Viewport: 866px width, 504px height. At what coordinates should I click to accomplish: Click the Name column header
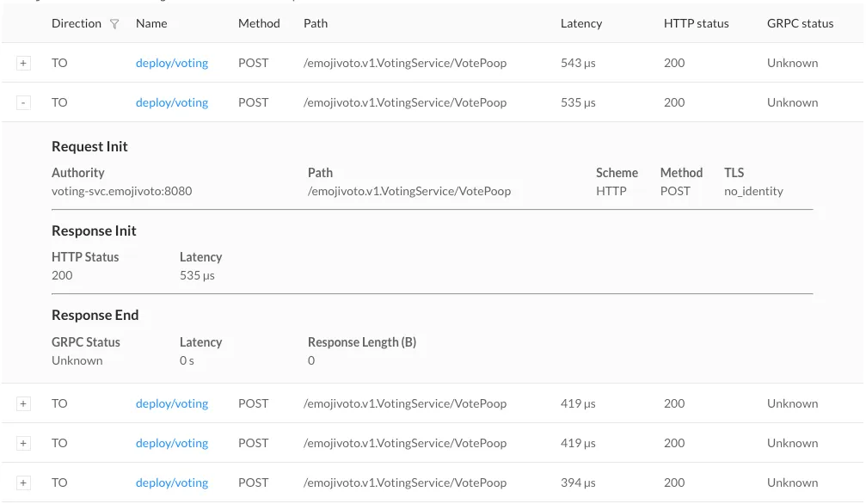click(151, 23)
